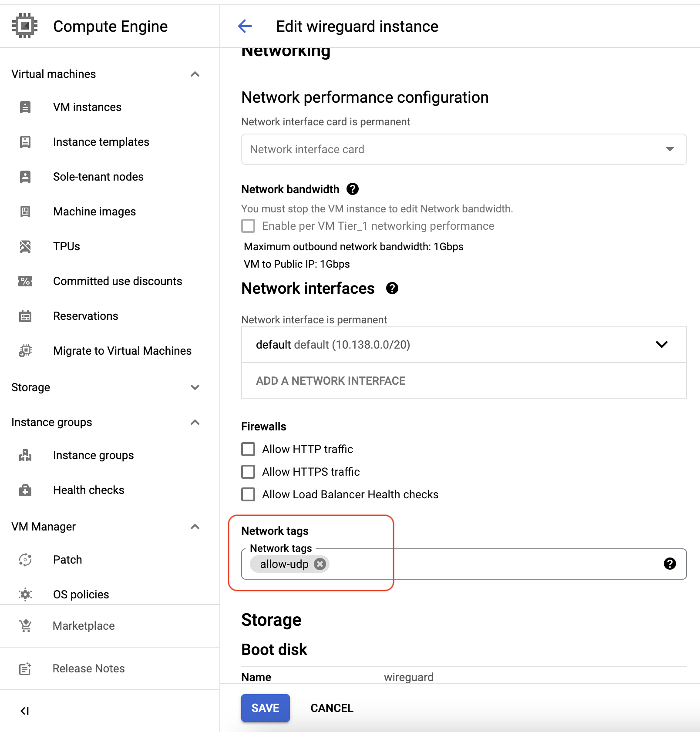This screenshot has width=700, height=732.
Task: Click the Instance groups sidebar item
Action: [x=94, y=455]
